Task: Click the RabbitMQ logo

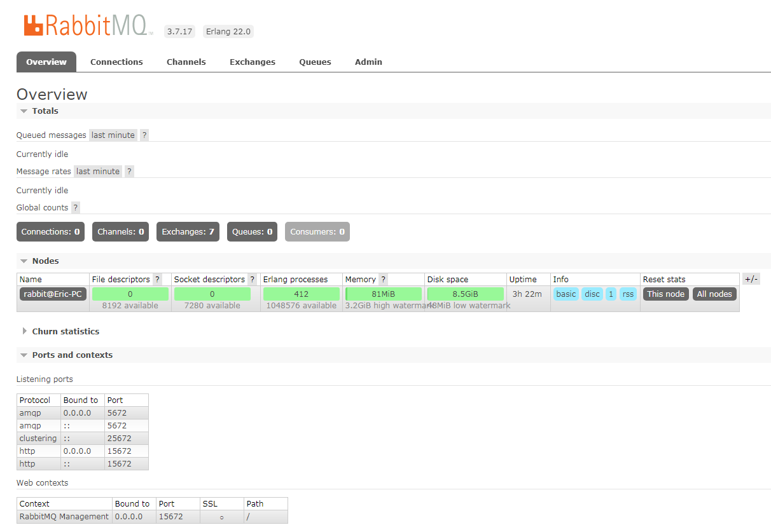Action: [x=88, y=25]
